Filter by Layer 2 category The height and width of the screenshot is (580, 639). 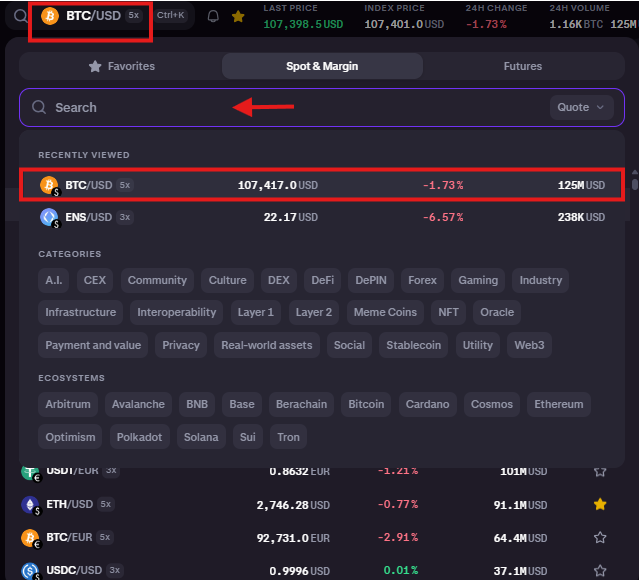(x=314, y=313)
